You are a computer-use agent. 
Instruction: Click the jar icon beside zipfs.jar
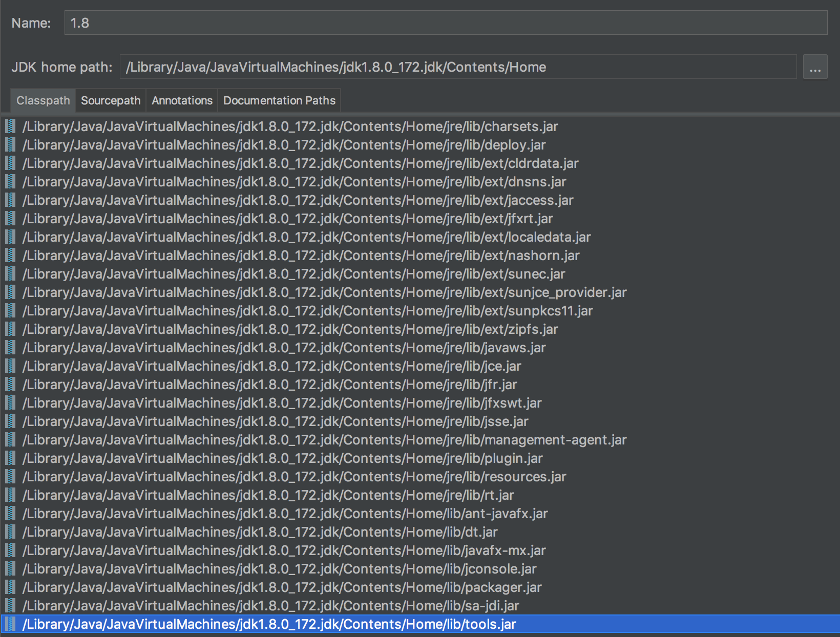click(10, 329)
